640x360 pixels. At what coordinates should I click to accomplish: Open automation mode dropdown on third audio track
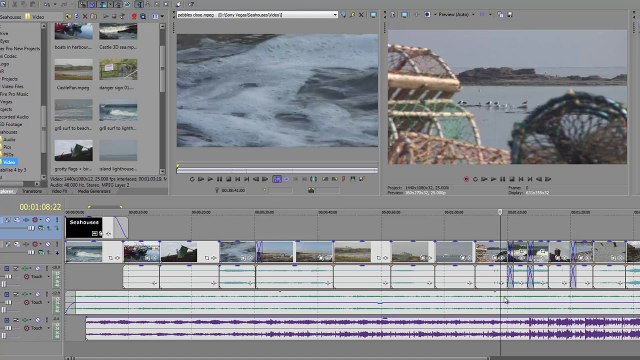49,328
